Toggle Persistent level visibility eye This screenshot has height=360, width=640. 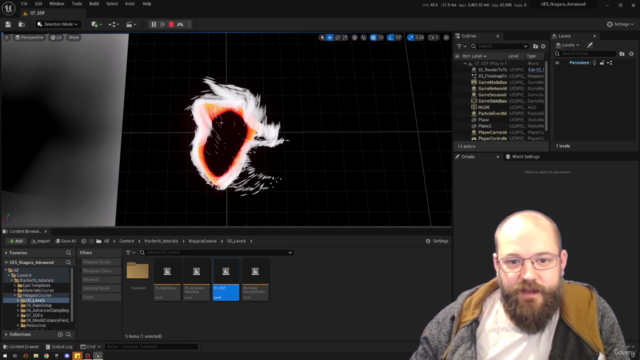[557, 63]
